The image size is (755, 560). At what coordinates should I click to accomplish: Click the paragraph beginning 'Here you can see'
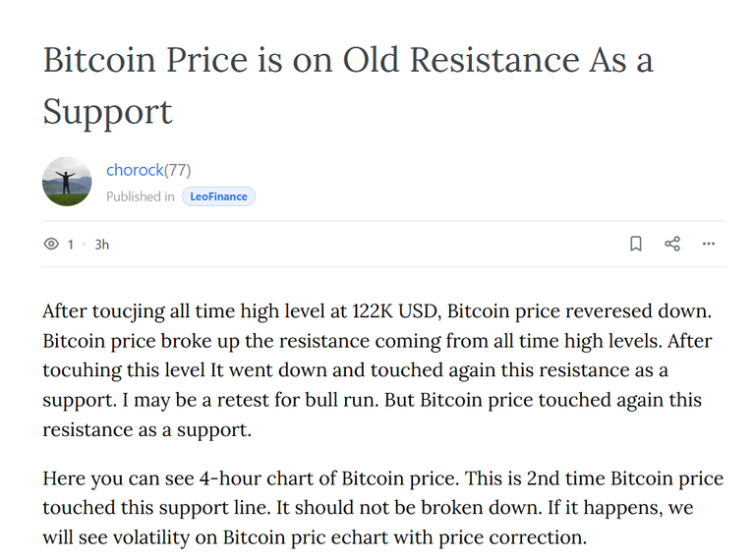(x=382, y=508)
